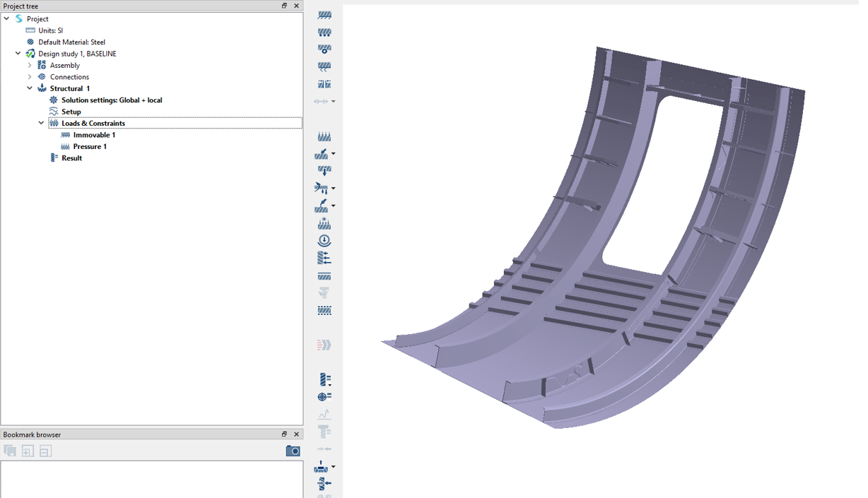Click the results plot toolbar icon
Image resolution: width=868 pixels, height=498 pixels.
pyautogui.click(x=324, y=380)
